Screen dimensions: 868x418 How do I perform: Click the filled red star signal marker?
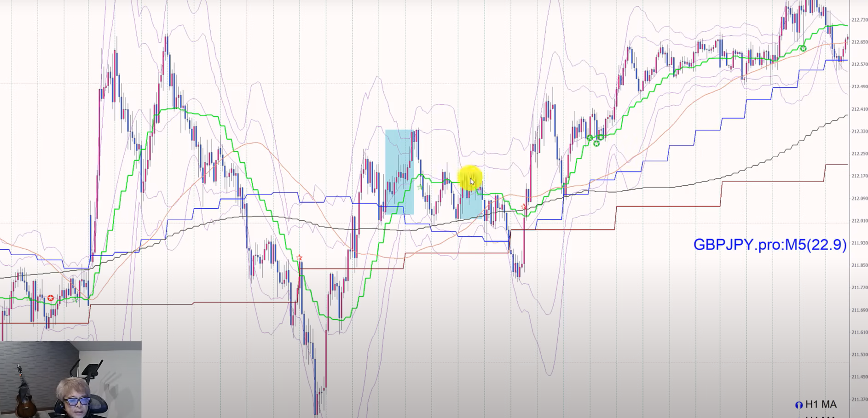pos(51,298)
